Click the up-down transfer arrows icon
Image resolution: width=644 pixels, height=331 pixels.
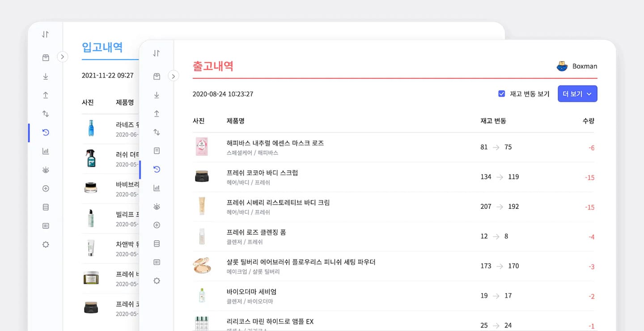157,132
